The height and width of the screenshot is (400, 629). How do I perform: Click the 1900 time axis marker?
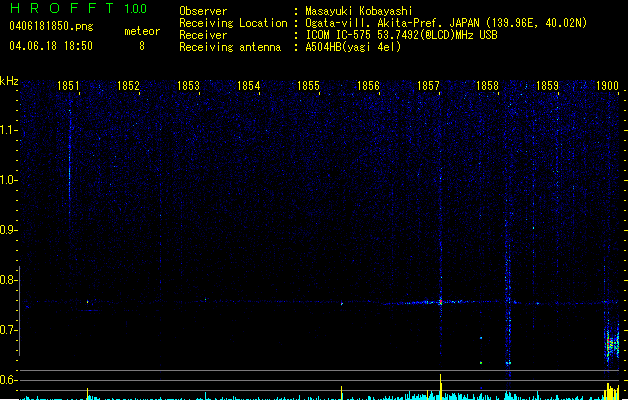[x=607, y=86]
